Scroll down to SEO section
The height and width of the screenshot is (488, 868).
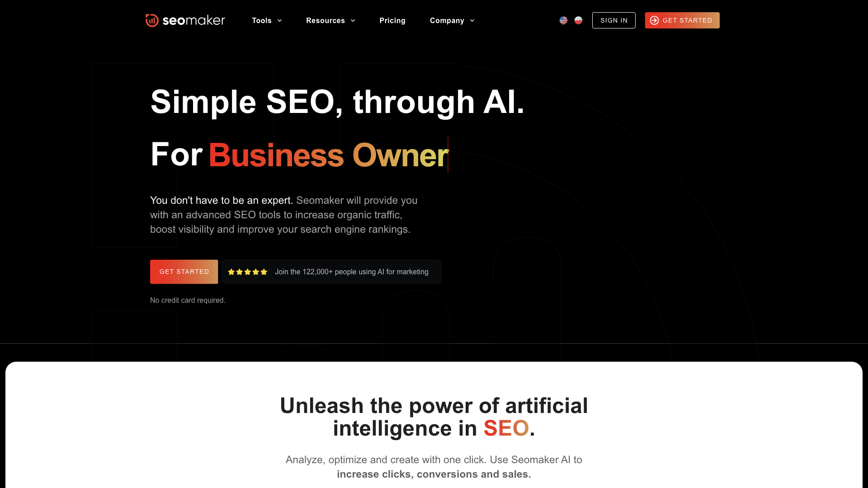pyautogui.click(x=505, y=428)
